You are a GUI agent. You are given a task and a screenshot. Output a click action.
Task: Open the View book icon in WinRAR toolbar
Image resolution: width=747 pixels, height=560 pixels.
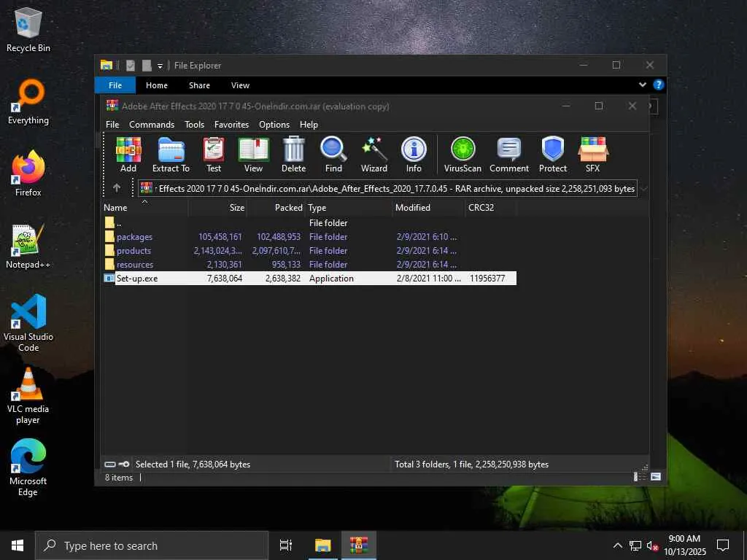coord(253,155)
